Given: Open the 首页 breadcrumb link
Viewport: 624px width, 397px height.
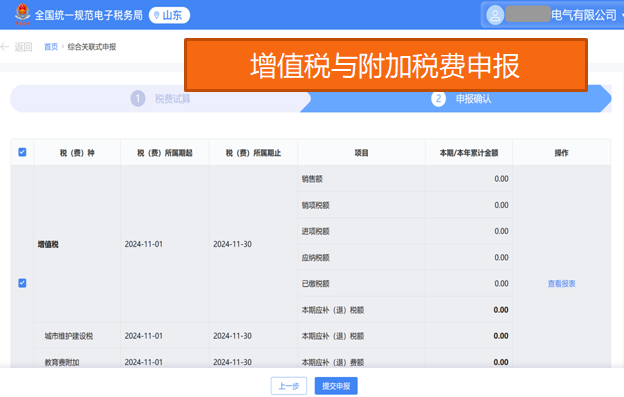Looking at the screenshot, I should pos(51,47).
